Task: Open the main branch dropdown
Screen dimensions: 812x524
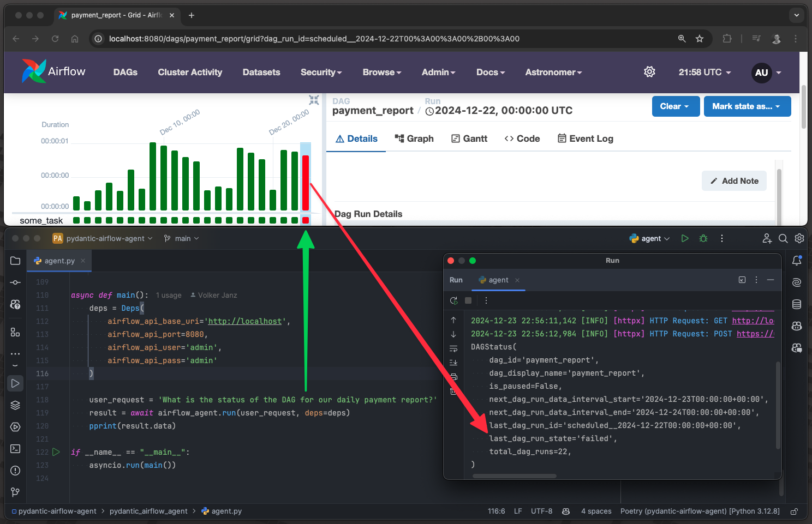Action: point(181,238)
